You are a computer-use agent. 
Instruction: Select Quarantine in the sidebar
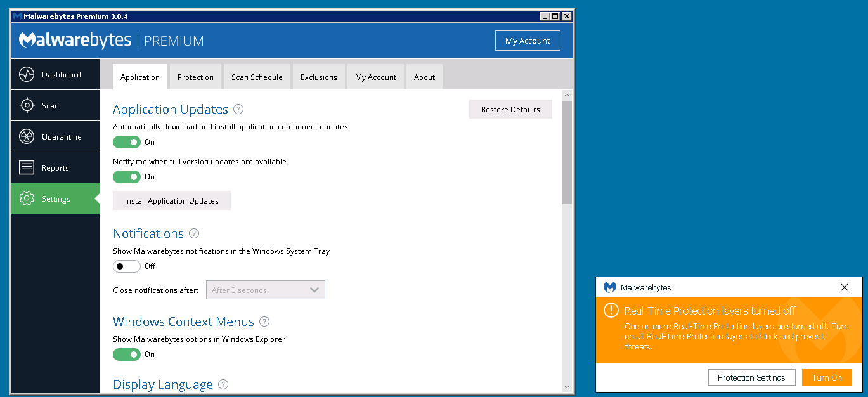55,136
